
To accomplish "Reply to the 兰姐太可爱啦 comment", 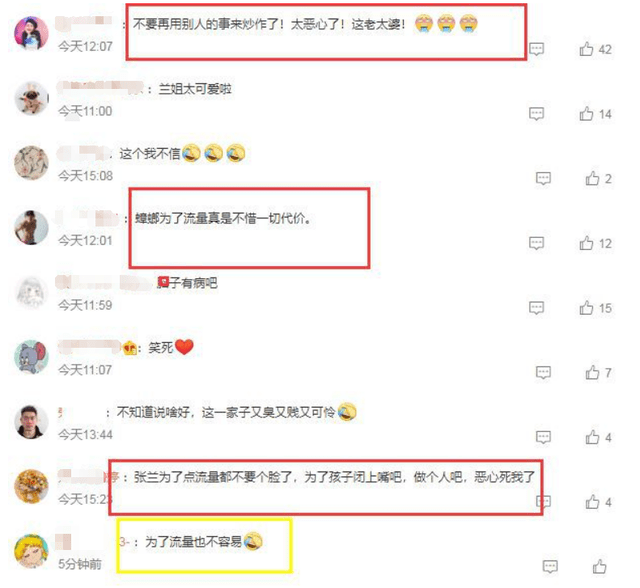I will pos(536,114).
